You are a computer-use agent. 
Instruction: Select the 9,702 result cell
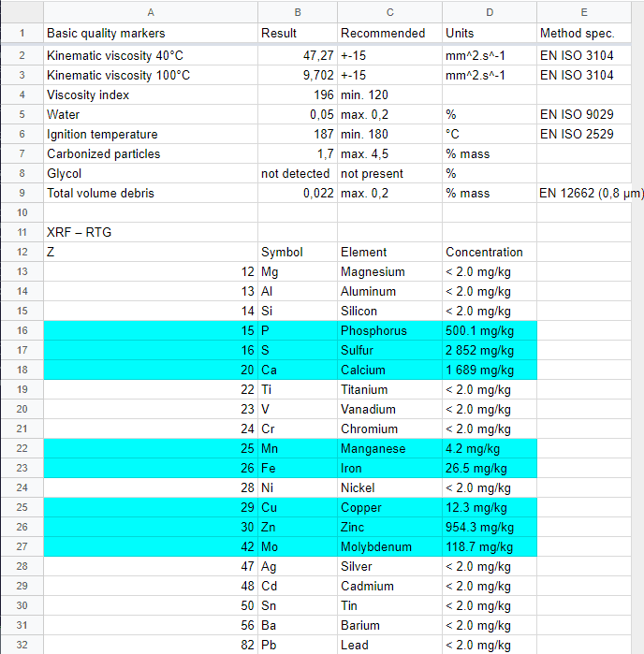298,75
